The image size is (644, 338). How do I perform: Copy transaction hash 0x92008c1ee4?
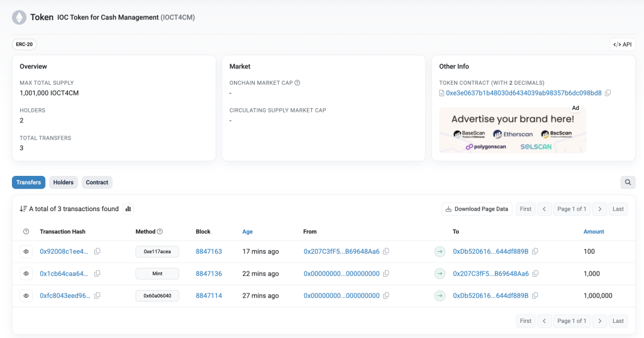tap(97, 251)
